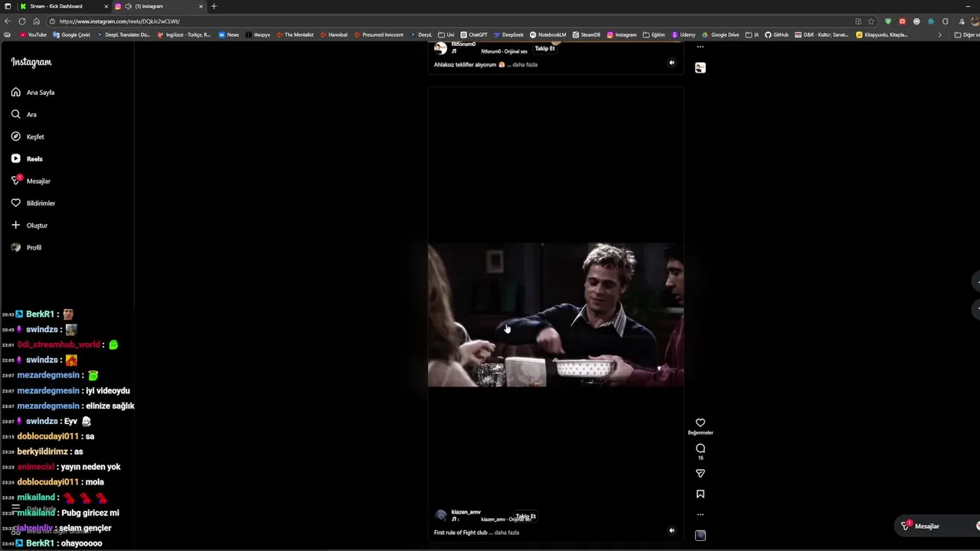980x551 pixels.
Task: Open SteamDB bookmark
Action: click(586, 34)
